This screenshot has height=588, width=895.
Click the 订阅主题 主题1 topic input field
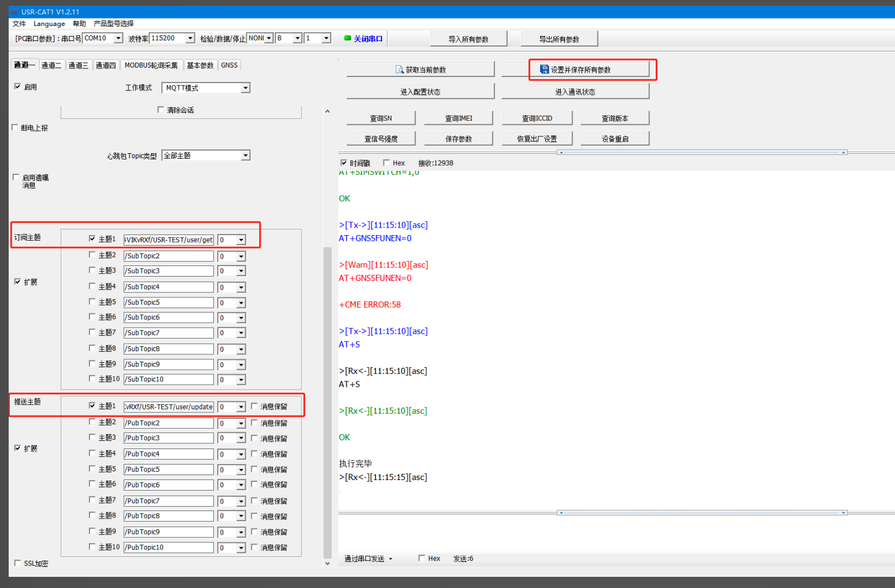[x=168, y=239]
